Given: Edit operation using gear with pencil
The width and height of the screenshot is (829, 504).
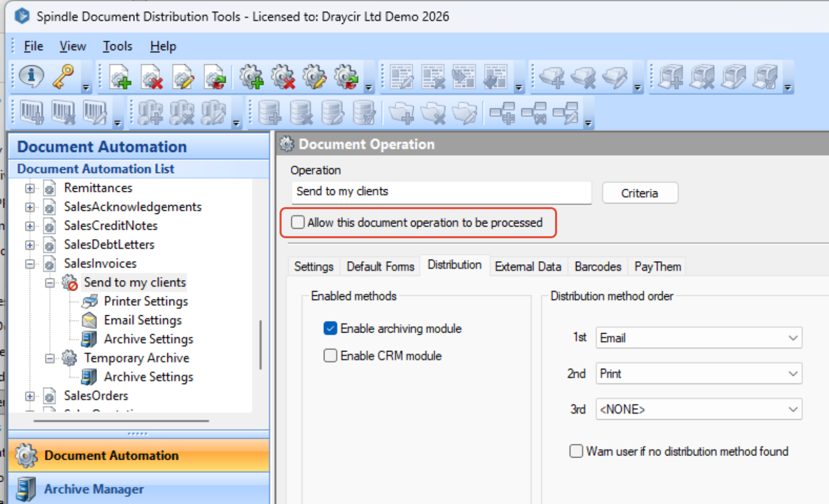Looking at the screenshot, I should click(x=315, y=77).
